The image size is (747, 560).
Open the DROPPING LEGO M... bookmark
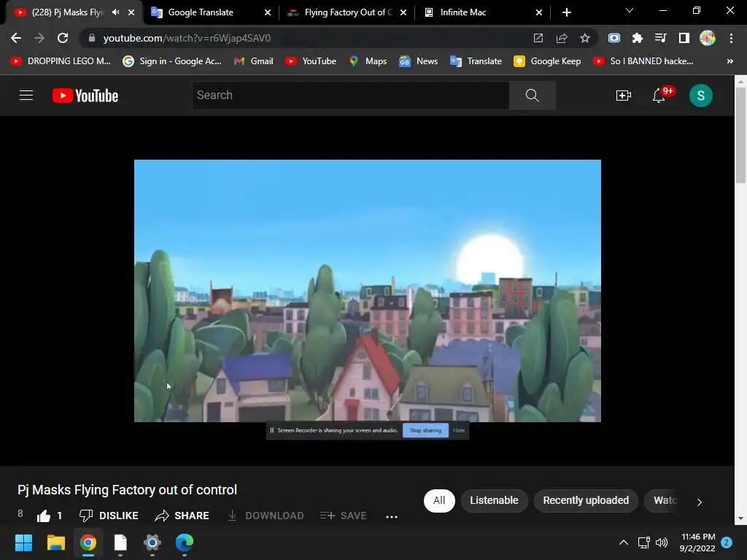click(x=61, y=61)
